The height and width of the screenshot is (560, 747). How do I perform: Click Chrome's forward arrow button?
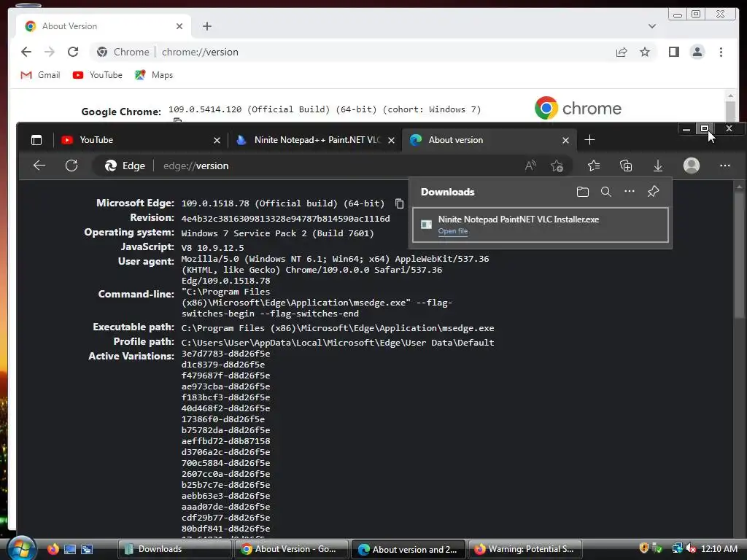pos(50,52)
